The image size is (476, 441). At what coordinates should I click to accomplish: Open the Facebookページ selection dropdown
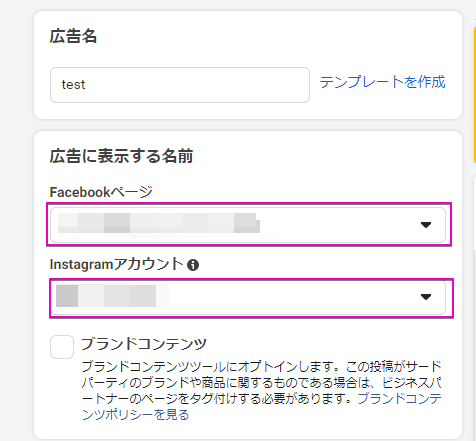[248, 225]
